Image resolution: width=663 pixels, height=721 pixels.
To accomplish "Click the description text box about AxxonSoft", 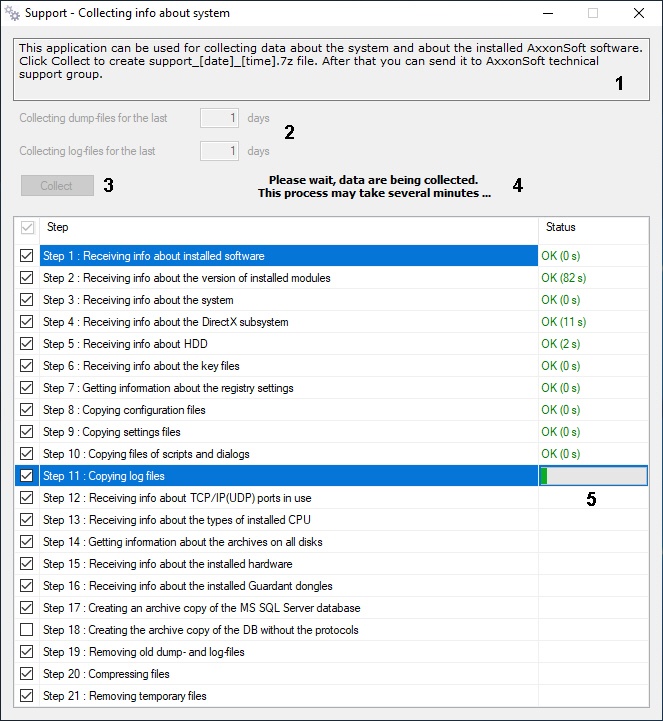I will [x=331, y=69].
